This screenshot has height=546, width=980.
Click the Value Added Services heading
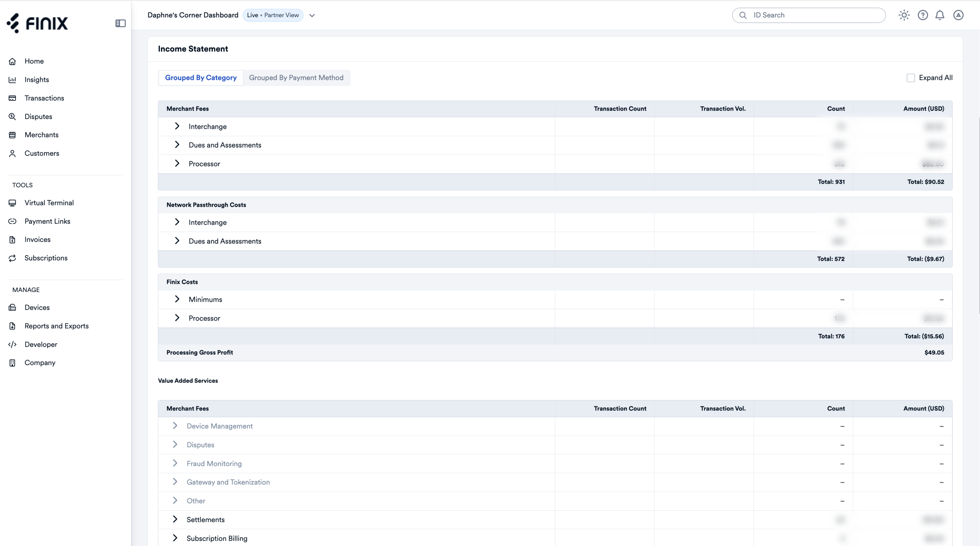[x=188, y=381]
